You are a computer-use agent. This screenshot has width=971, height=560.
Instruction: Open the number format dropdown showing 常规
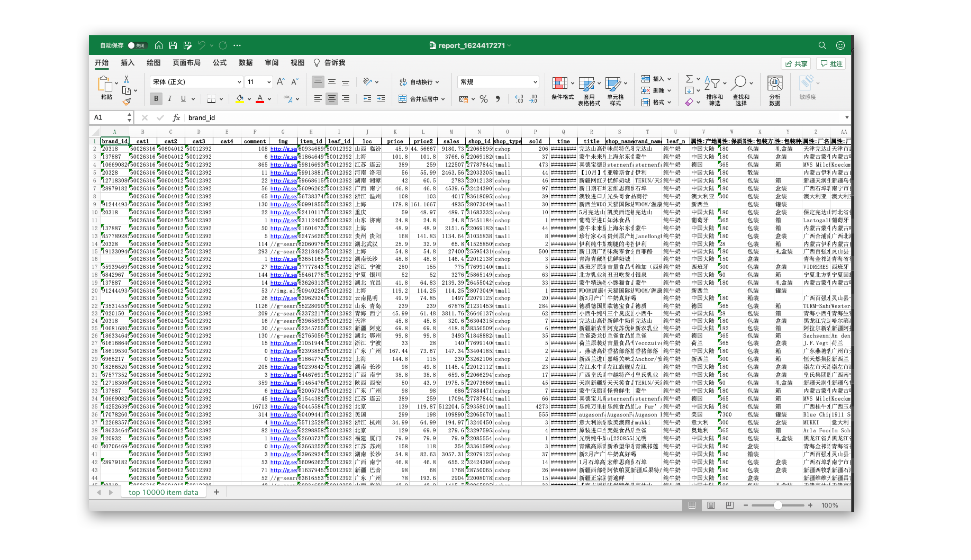(535, 82)
